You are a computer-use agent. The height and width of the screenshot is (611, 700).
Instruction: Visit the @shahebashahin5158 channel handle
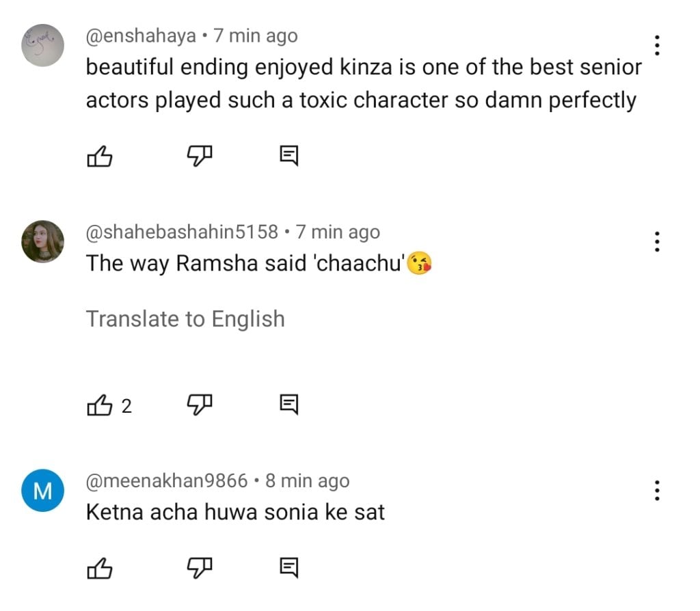182,232
